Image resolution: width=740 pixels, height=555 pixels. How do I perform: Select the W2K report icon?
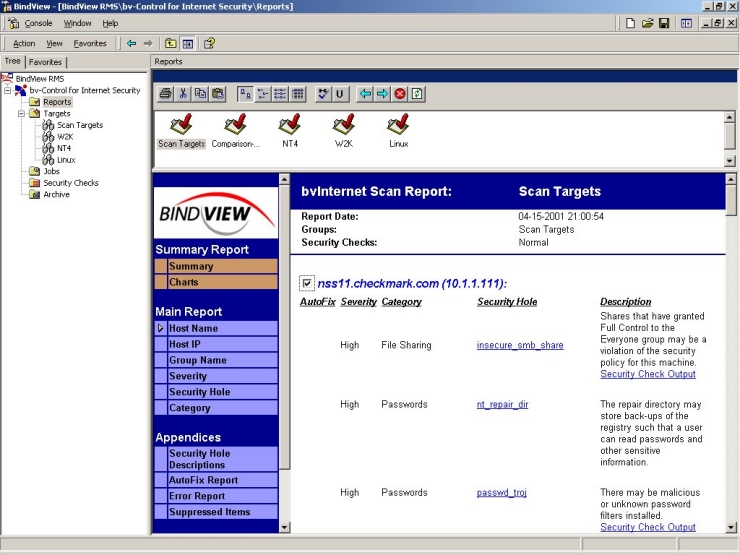click(x=344, y=131)
